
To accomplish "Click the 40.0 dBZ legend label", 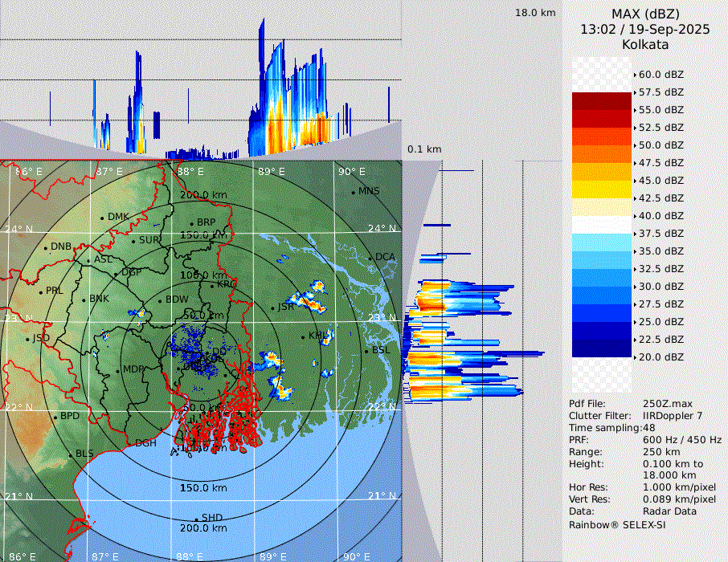I will [x=661, y=216].
